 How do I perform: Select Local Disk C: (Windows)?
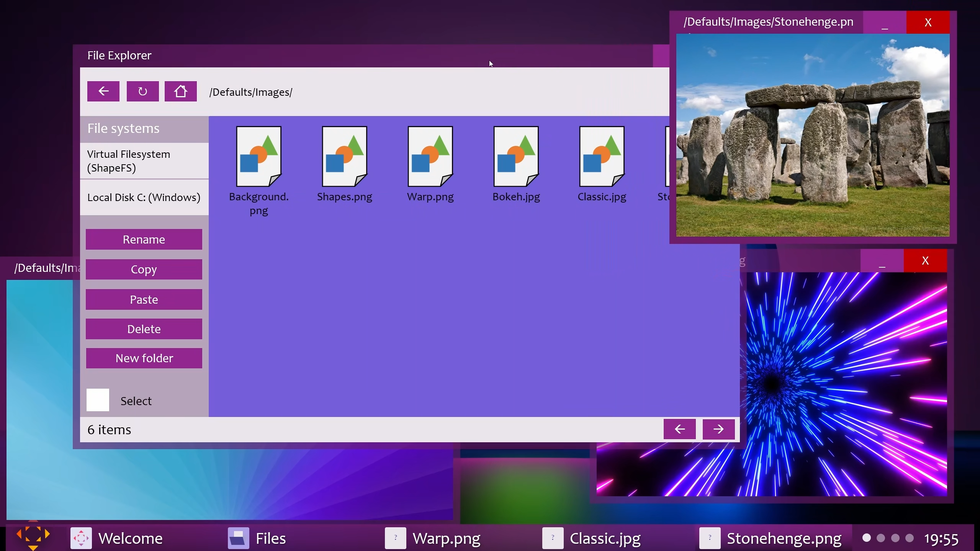144,197
